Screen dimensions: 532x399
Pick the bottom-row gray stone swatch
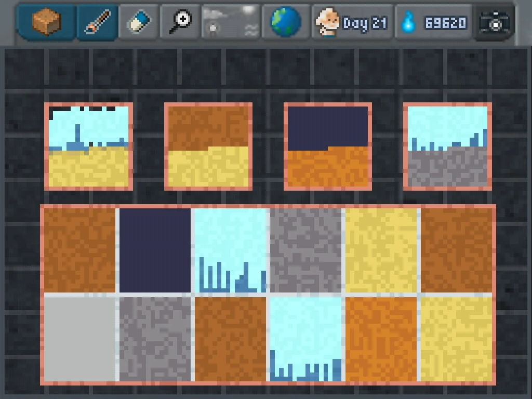coord(155,339)
